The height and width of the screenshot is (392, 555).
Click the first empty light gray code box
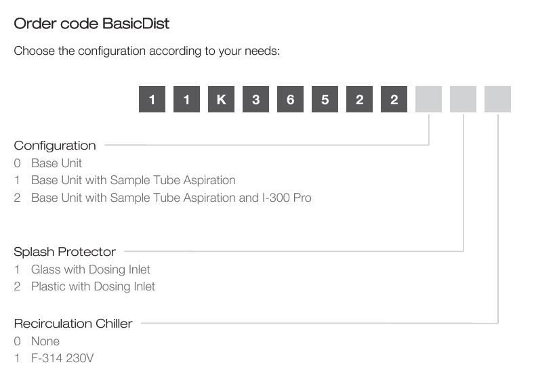pos(429,99)
